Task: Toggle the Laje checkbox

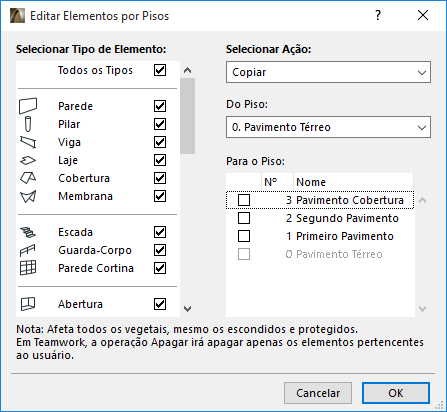Action: pyautogui.click(x=160, y=160)
